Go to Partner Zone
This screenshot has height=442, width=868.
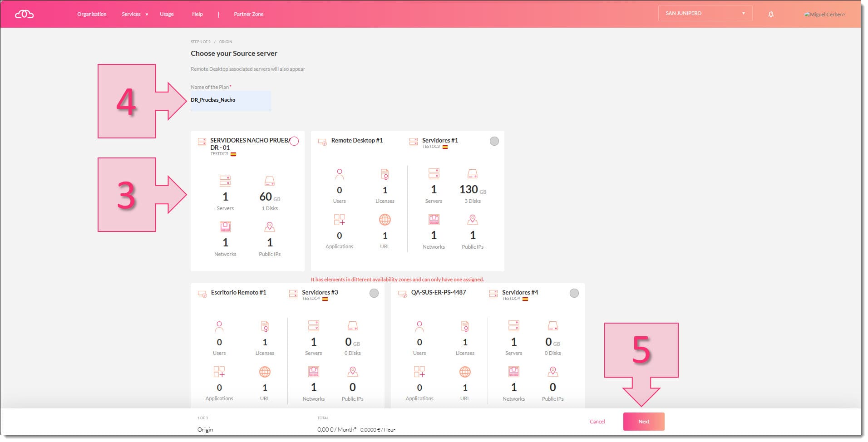click(x=248, y=14)
